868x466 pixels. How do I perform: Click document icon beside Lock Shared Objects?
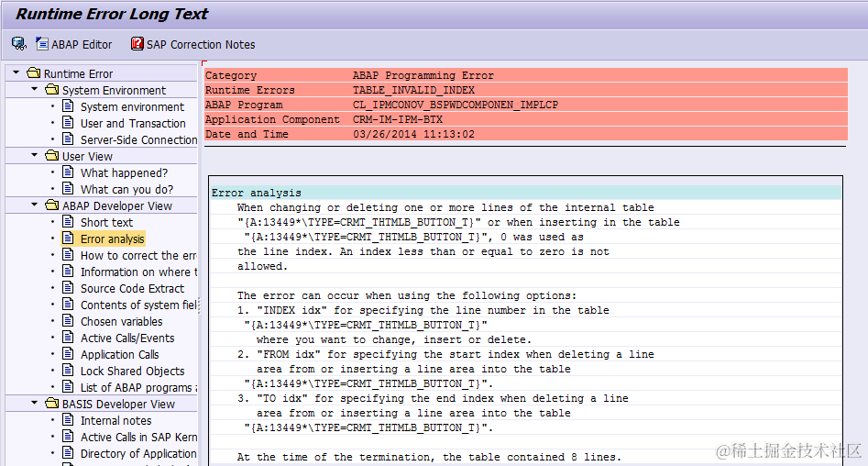tap(68, 371)
